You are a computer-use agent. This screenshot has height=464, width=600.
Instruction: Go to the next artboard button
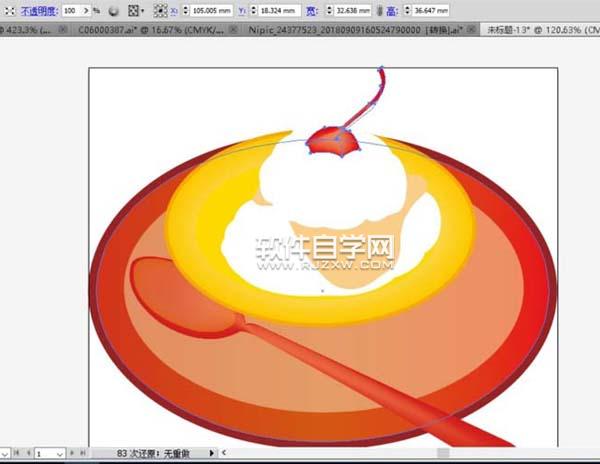pos(72,453)
